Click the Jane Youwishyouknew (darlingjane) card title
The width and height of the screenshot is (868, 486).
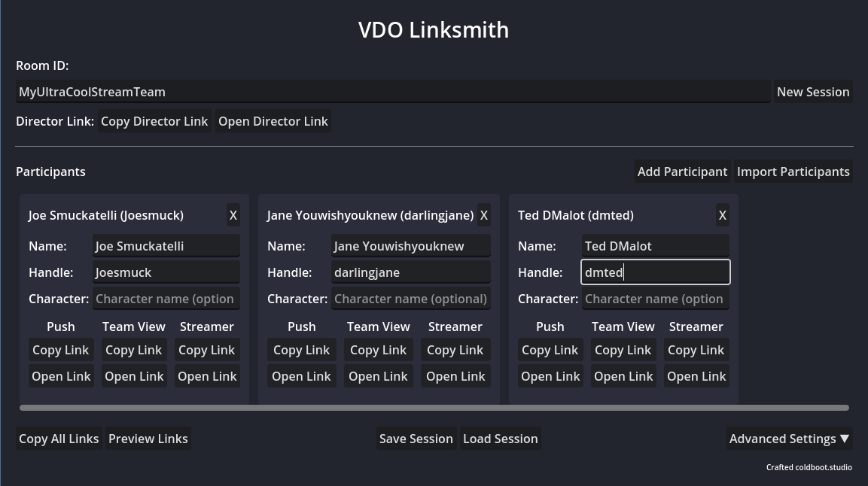370,215
